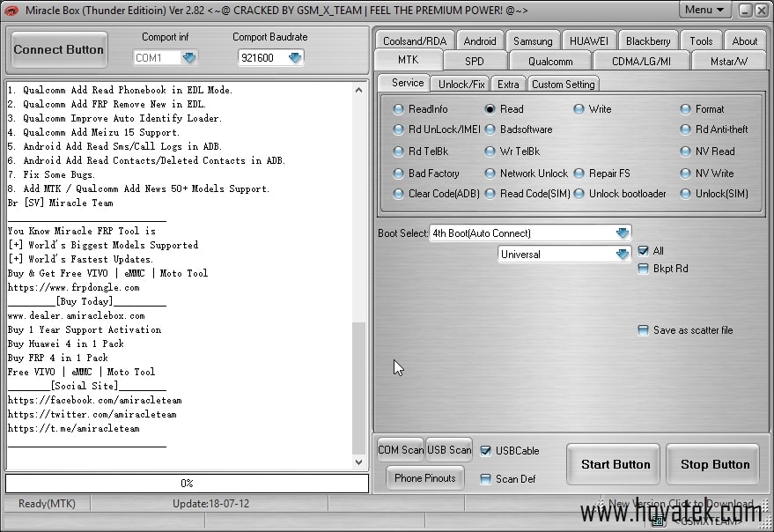
Task: Expand the Boot Select dropdown
Action: [623, 233]
